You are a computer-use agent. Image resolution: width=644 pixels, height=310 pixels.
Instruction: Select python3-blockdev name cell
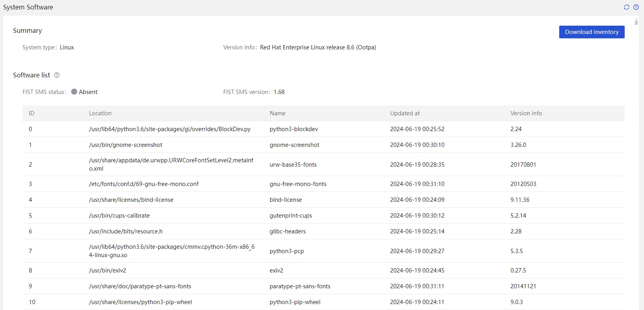pos(294,129)
